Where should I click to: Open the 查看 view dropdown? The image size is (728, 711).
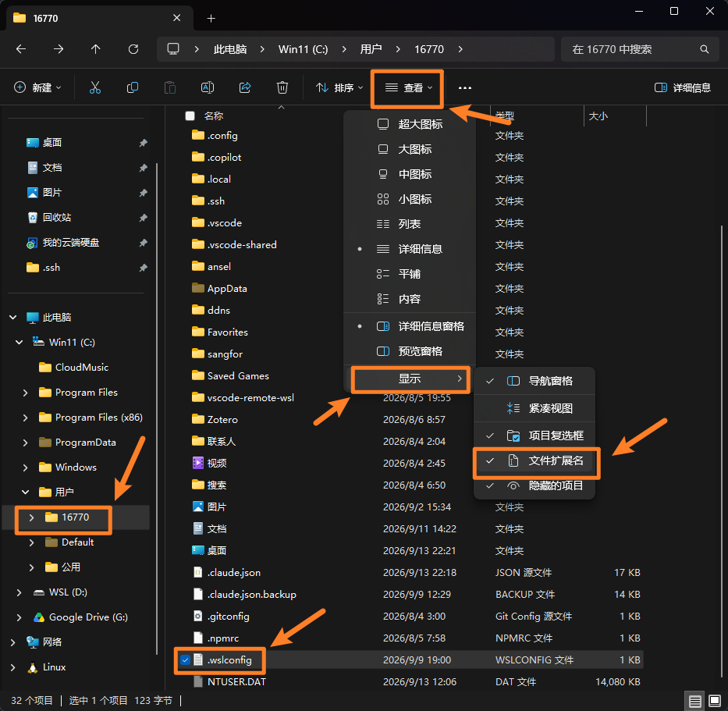pos(408,87)
